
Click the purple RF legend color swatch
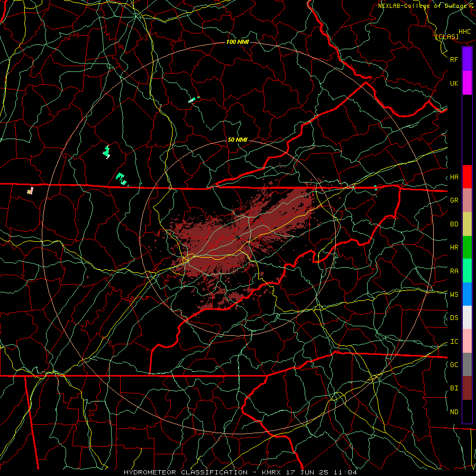(467, 59)
